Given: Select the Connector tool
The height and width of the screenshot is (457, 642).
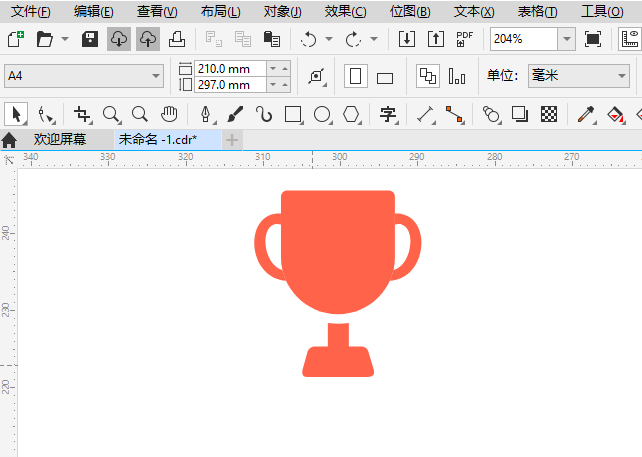Looking at the screenshot, I should click(x=455, y=114).
